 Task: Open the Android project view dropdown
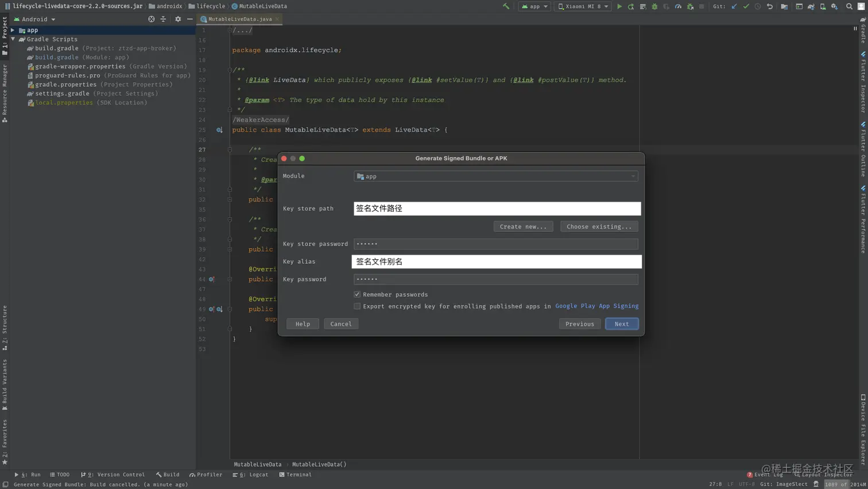[x=35, y=19]
